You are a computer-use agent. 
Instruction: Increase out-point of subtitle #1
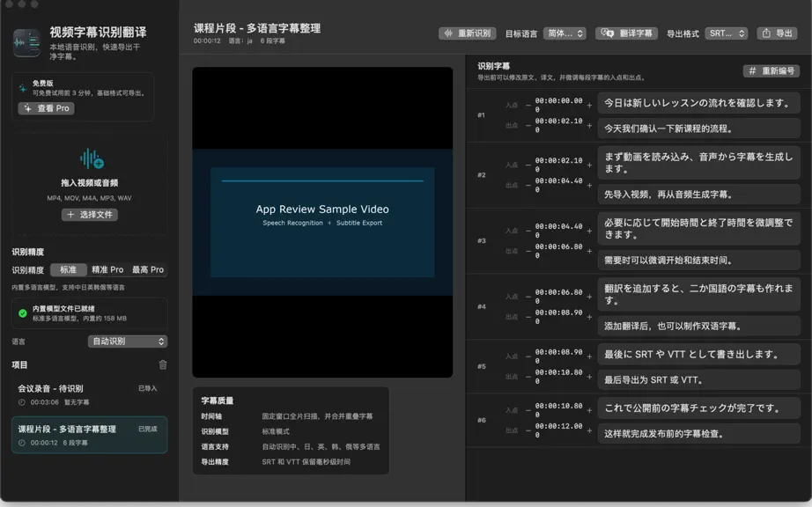(589, 125)
